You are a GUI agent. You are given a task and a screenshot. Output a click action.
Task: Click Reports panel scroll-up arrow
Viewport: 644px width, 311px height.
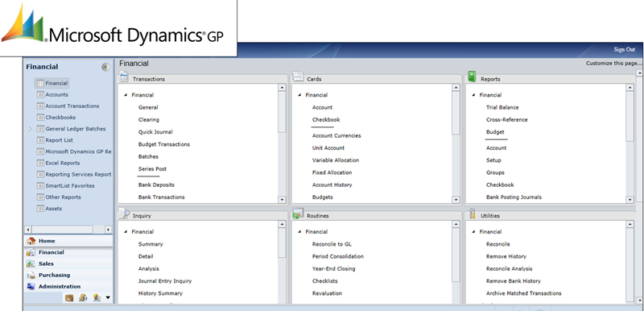click(x=630, y=88)
